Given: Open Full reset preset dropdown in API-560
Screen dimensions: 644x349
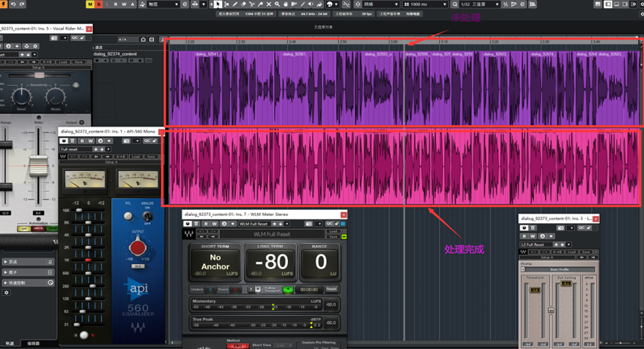Looking at the screenshot, I should tap(108, 149).
